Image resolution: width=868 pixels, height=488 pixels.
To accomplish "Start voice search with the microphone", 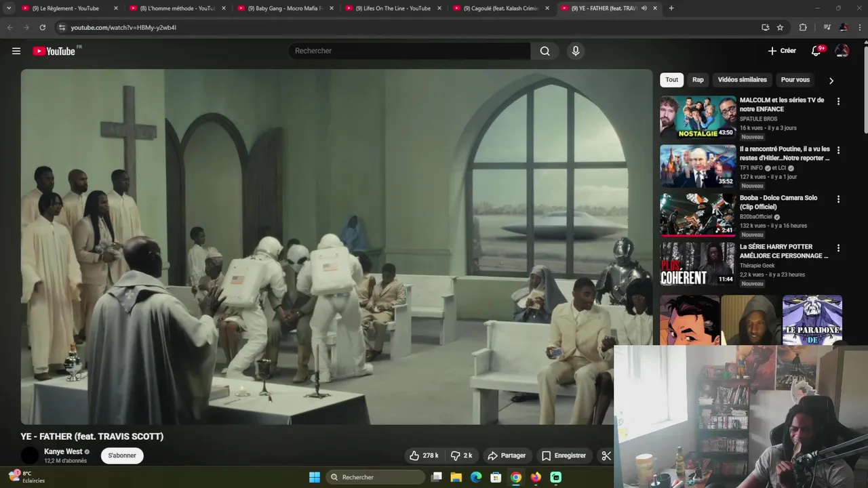I will tap(576, 51).
